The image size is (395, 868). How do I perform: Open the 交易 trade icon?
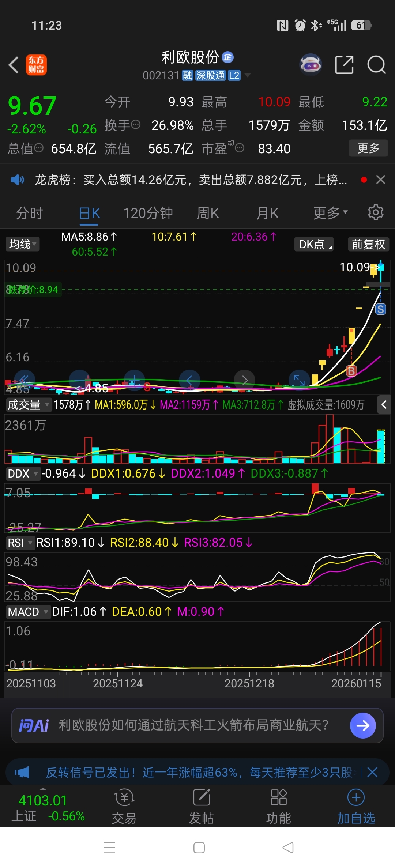(x=124, y=807)
